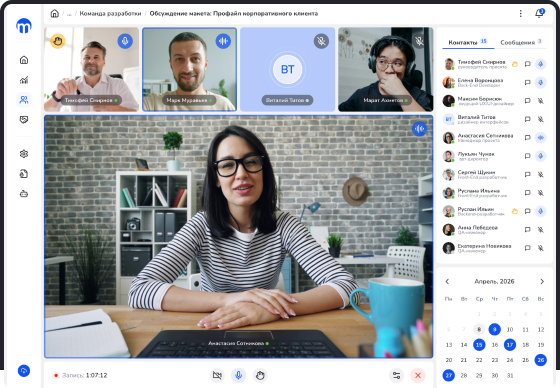The width and height of the screenshot is (560, 388).
Task: Click the Апрель, 2026 month title
Action: pos(494,282)
